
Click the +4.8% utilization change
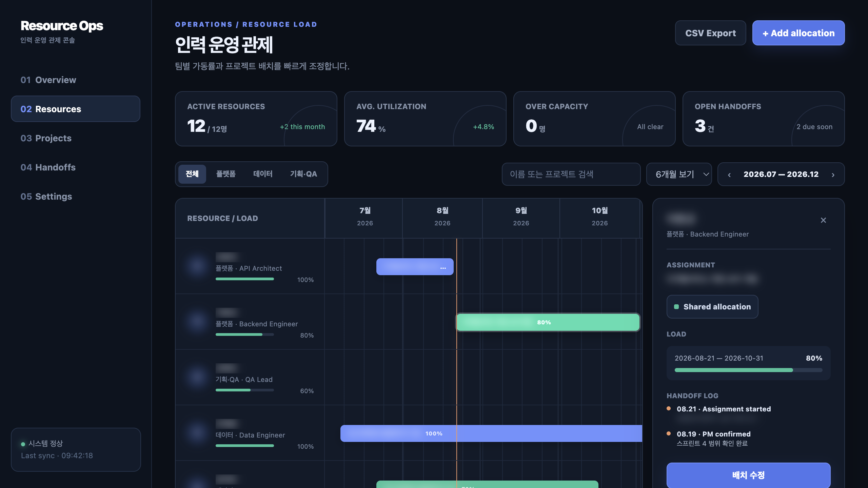coord(484,127)
